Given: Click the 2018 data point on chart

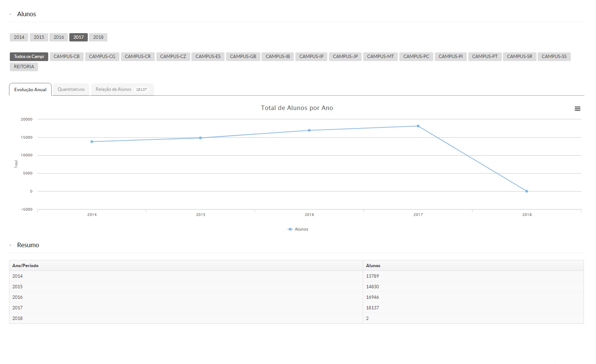Looking at the screenshot, I should (x=527, y=191).
